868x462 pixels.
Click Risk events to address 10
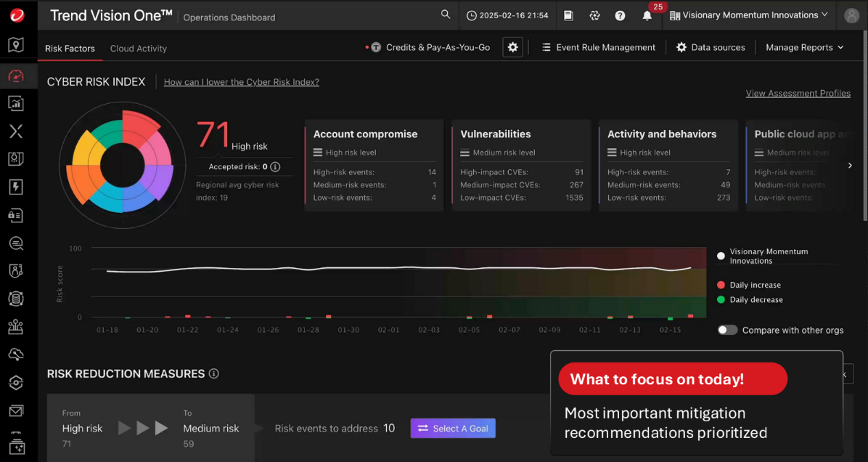[335, 428]
